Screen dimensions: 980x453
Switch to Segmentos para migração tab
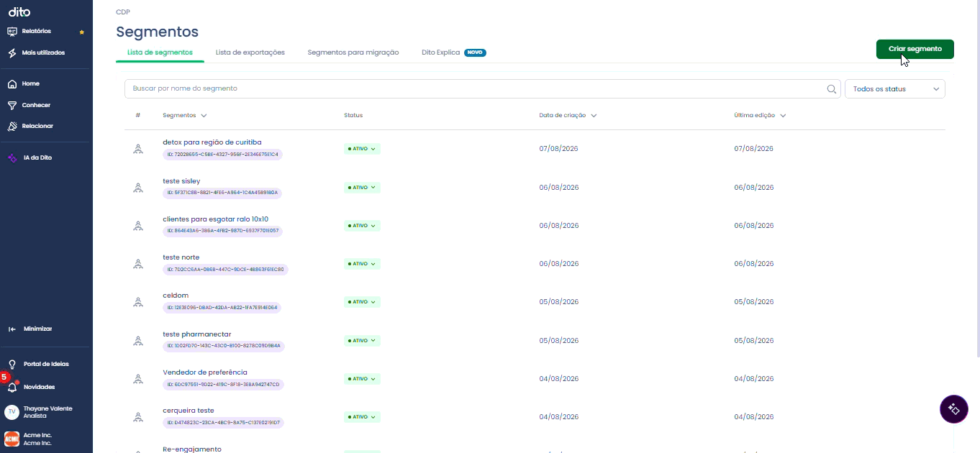tap(353, 52)
